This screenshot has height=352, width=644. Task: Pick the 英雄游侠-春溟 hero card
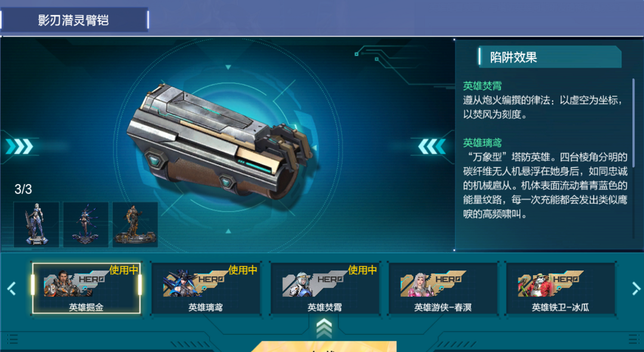click(443, 288)
